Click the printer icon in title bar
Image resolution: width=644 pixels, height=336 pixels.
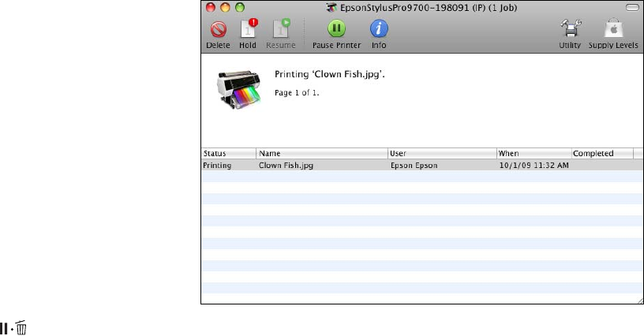coord(331,8)
